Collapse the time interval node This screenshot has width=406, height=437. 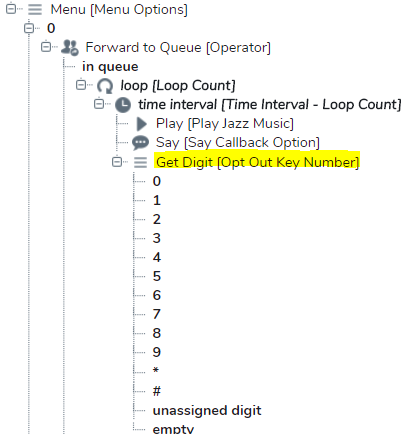tap(99, 104)
